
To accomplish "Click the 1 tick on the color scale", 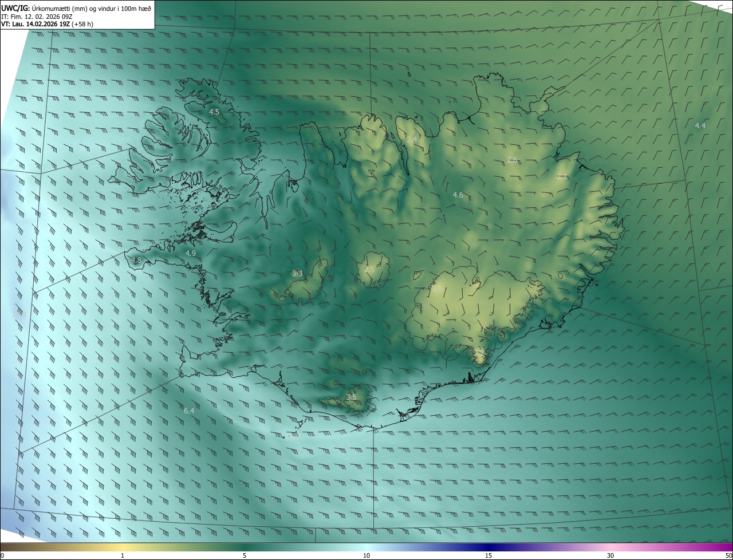I will pyautogui.click(x=123, y=555).
